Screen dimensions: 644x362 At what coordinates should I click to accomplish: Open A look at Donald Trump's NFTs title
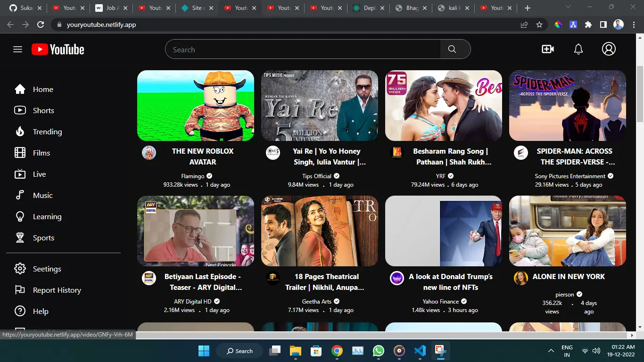point(451,282)
